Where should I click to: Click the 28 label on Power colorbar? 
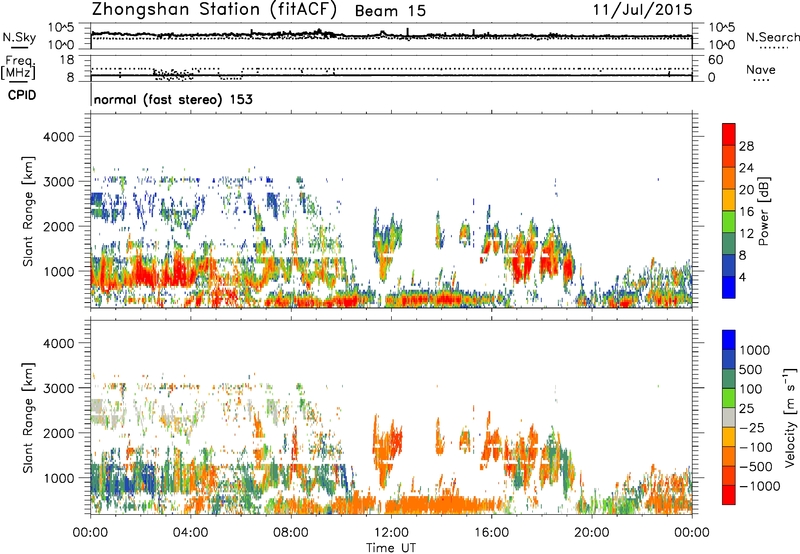pyautogui.click(x=746, y=146)
